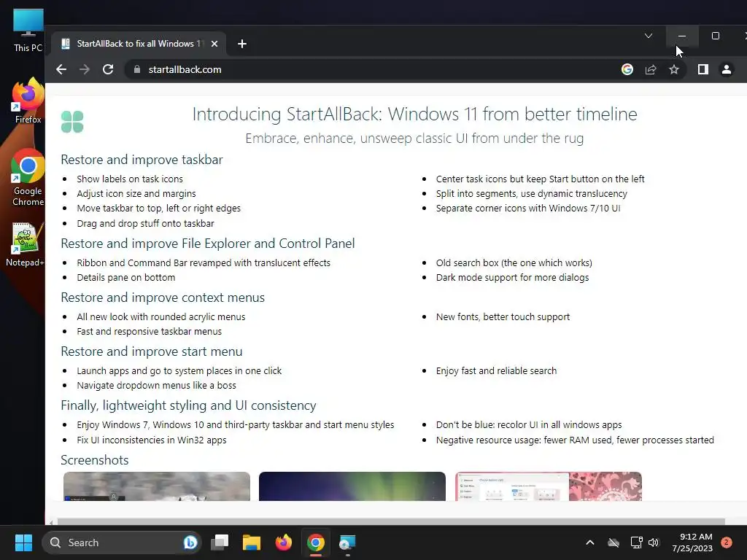Select This PC desktop icon
Viewport: 747px width, 560px height.
pyautogui.click(x=28, y=31)
